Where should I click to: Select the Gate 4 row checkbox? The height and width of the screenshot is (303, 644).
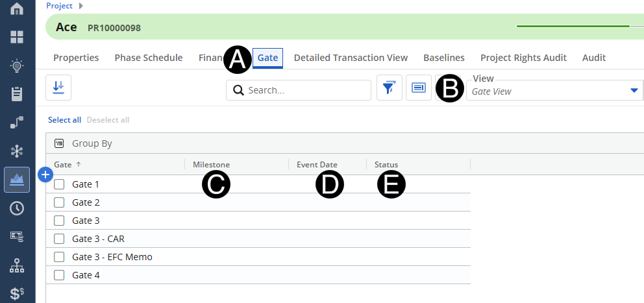tap(59, 275)
